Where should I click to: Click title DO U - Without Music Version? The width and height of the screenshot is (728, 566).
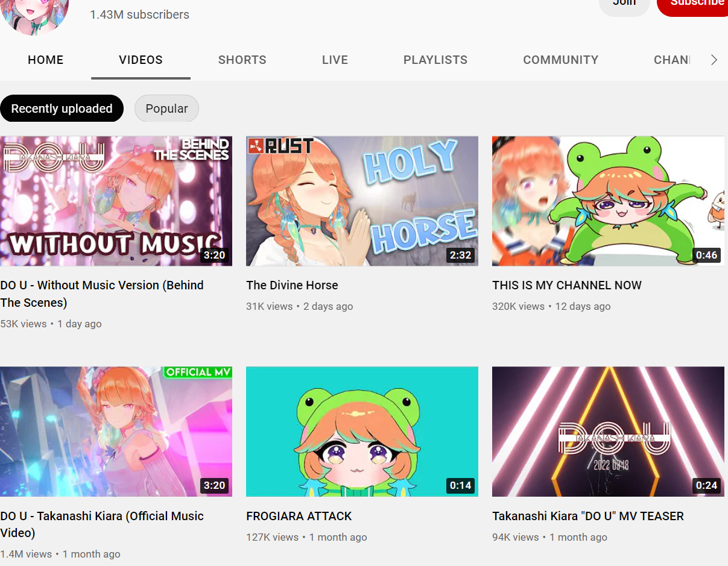(102, 294)
